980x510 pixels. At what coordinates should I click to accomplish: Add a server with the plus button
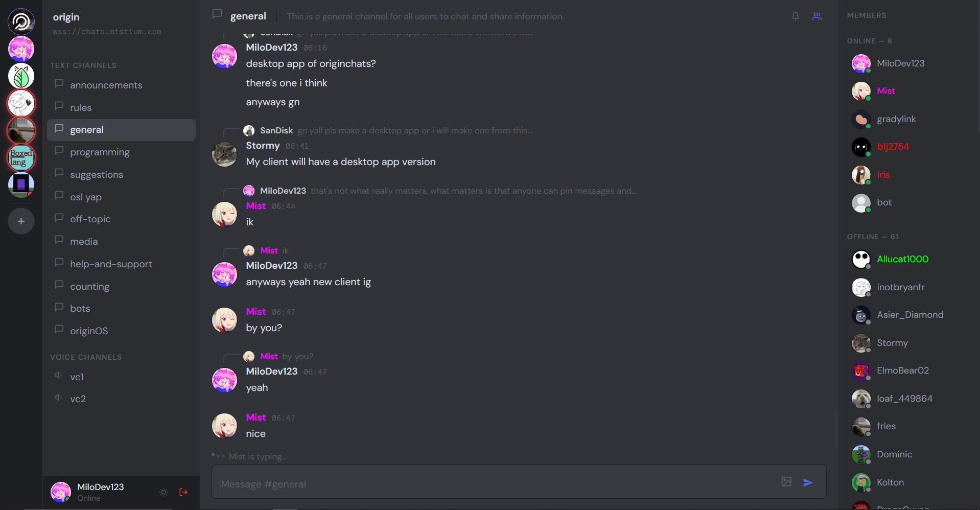[21, 221]
